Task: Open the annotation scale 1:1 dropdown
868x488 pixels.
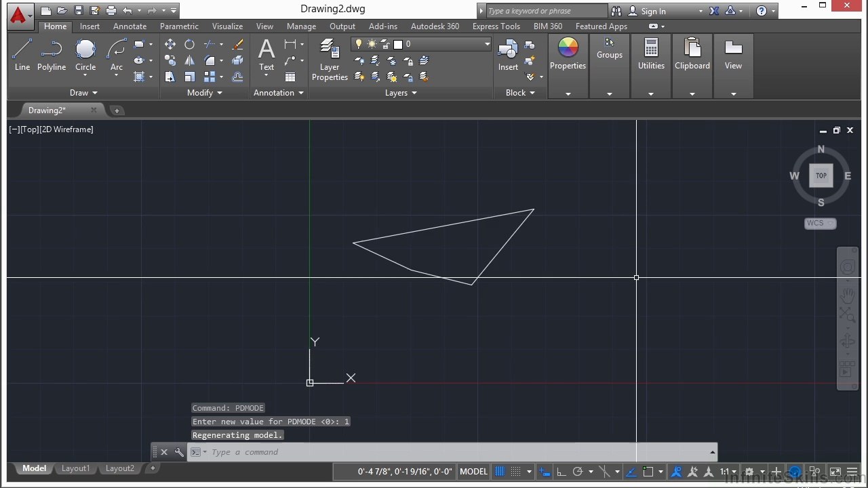Action: point(728,472)
